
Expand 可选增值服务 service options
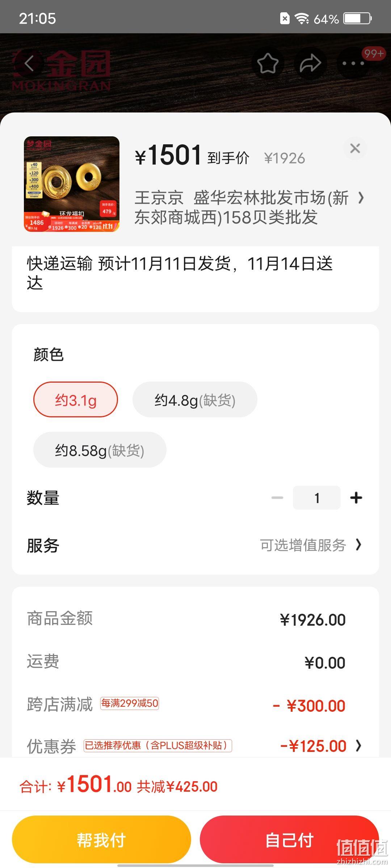coord(311,545)
